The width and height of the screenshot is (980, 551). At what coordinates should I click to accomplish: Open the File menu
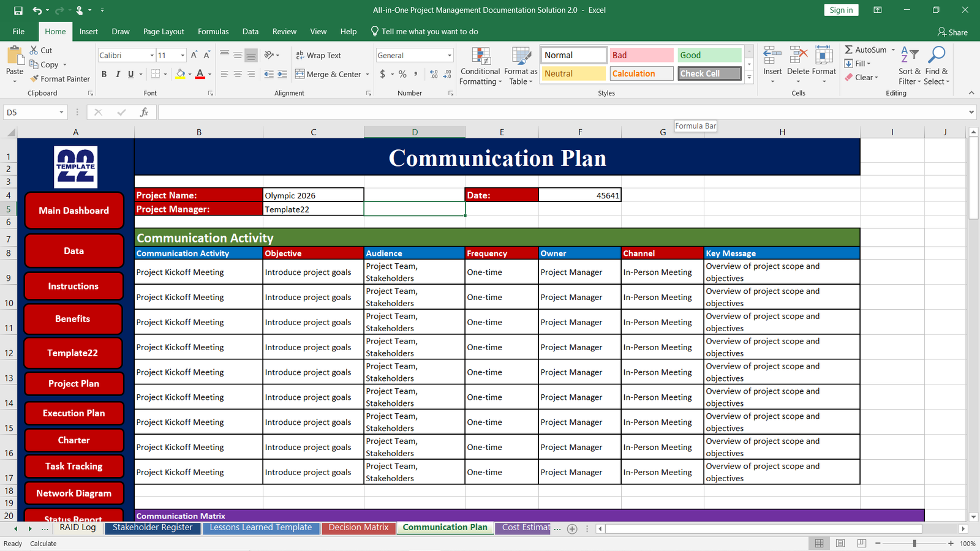tap(19, 31)
